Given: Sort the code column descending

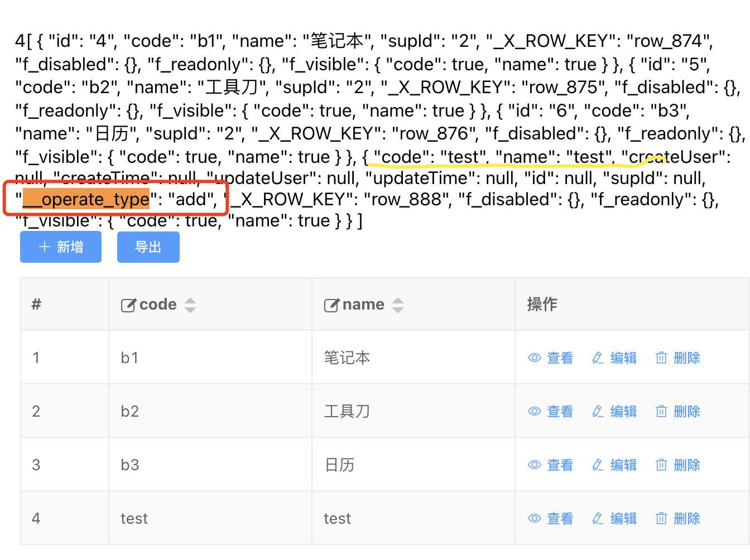Looking at the screenshot, I should [x=190, y=310].
